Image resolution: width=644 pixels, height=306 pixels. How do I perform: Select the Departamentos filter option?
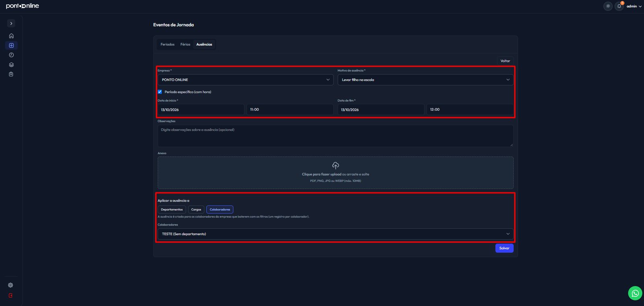(172, 209)
